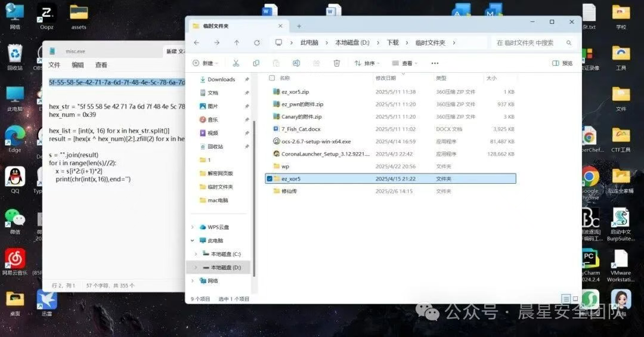
Task: Toggle the select-all checkbox in column header
Action: 272,78
